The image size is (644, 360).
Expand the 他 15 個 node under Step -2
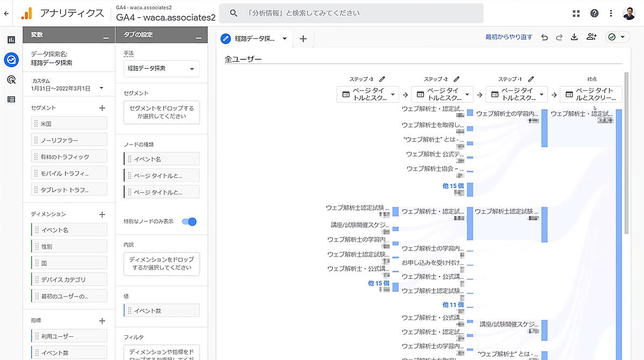point(453,186)
